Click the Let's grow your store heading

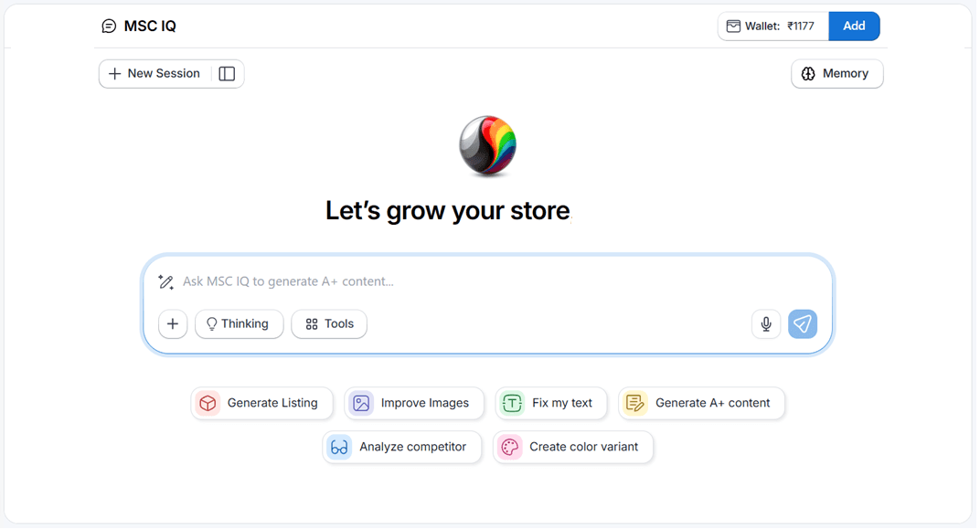pyautogui.click(x=448, y=211)
